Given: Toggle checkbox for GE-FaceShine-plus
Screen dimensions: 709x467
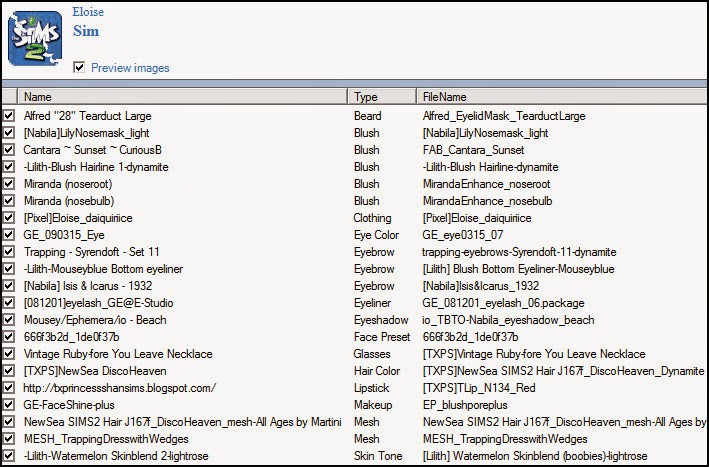Looking at the screenshot, I should click(x=9, y=405).
